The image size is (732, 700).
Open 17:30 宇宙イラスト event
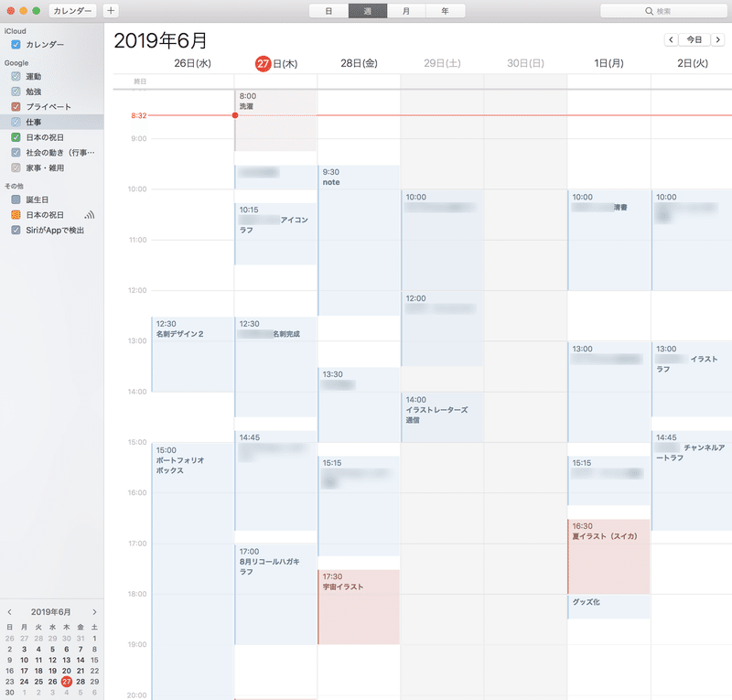[359, 607]
